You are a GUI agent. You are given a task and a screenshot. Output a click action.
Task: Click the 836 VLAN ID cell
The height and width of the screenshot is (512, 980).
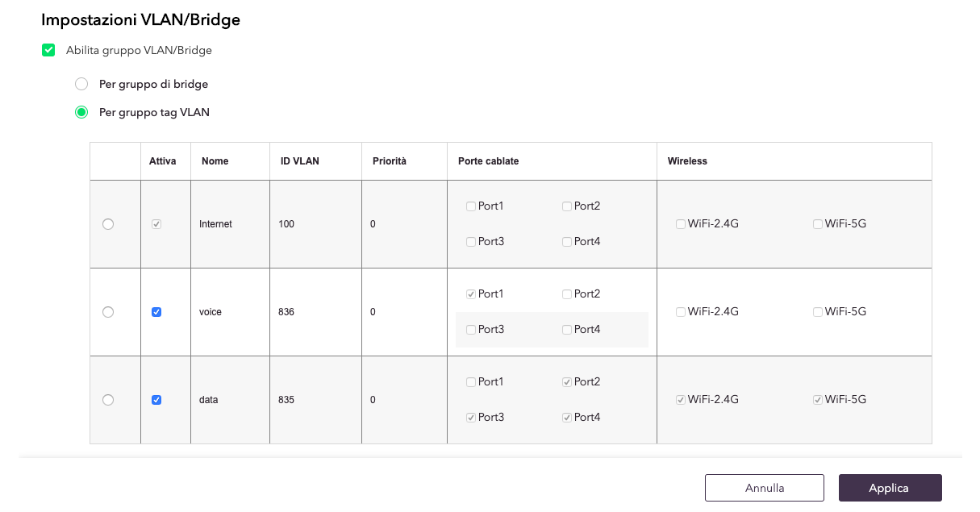tap(316, 312)
